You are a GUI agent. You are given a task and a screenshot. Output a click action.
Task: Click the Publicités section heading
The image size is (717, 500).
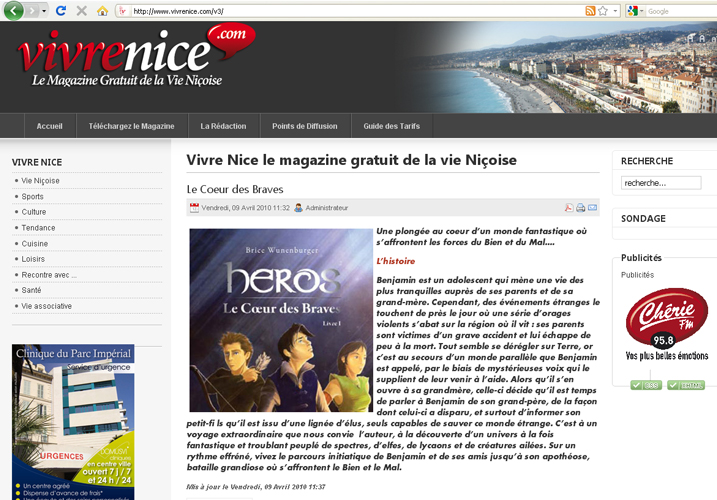point(641,258)
